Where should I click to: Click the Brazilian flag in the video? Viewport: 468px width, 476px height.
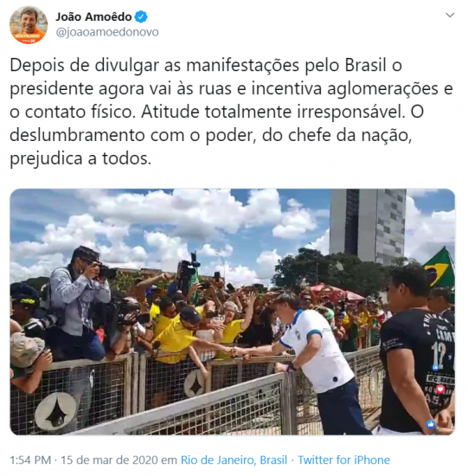[439, 267]
